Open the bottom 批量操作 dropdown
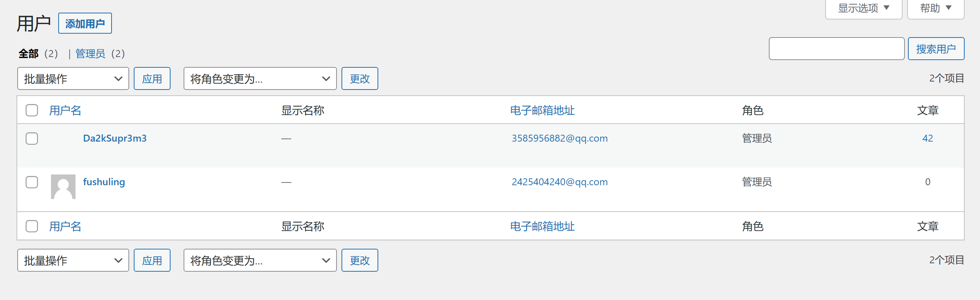 (73, 261)
